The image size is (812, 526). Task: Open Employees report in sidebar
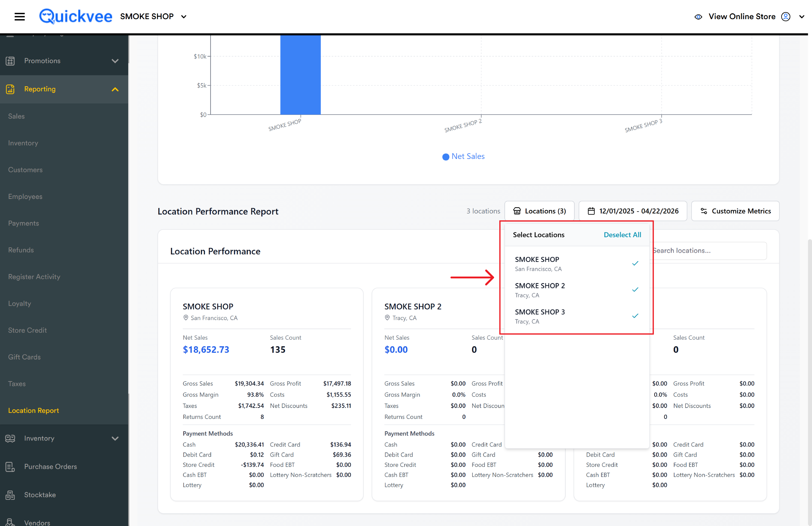click(x=25, y=196)
